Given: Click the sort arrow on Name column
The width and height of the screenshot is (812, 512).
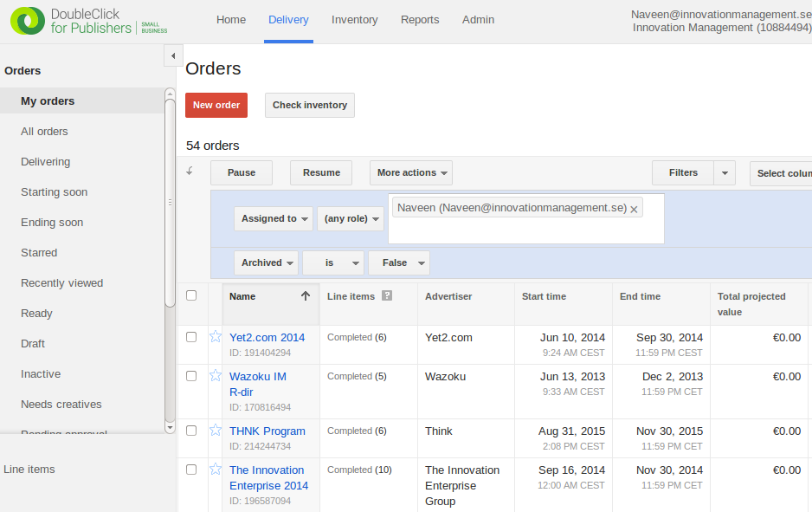Looking at the screenshot, I should point(306,296).
